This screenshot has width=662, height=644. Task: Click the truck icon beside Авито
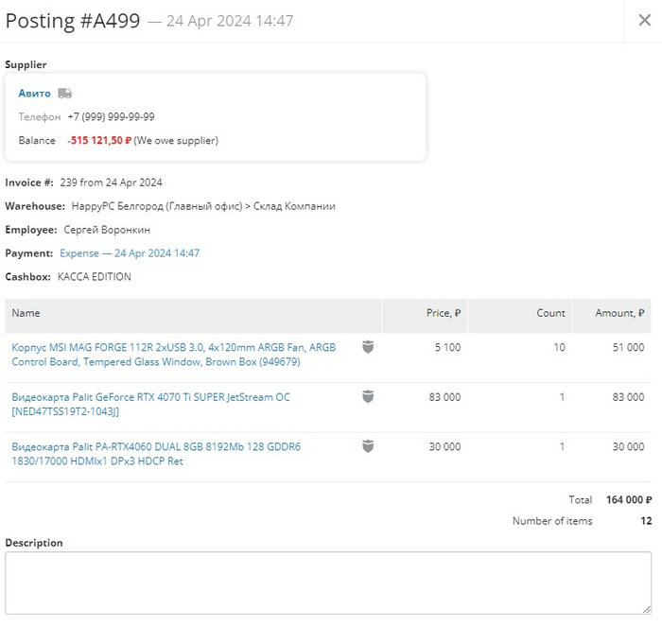[64, 94]
